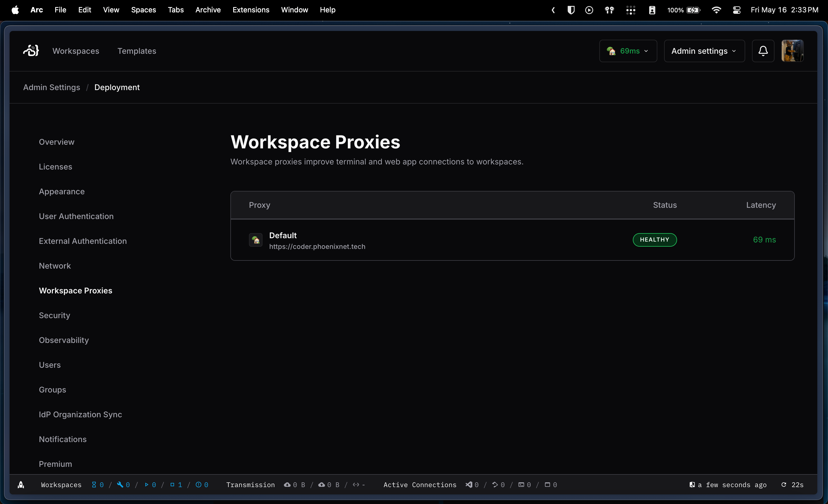Image resolution: width=828 pixels, height=504 pixels.
Task: Open the Spaces menu in menu bar
Action: coord(143,10)
